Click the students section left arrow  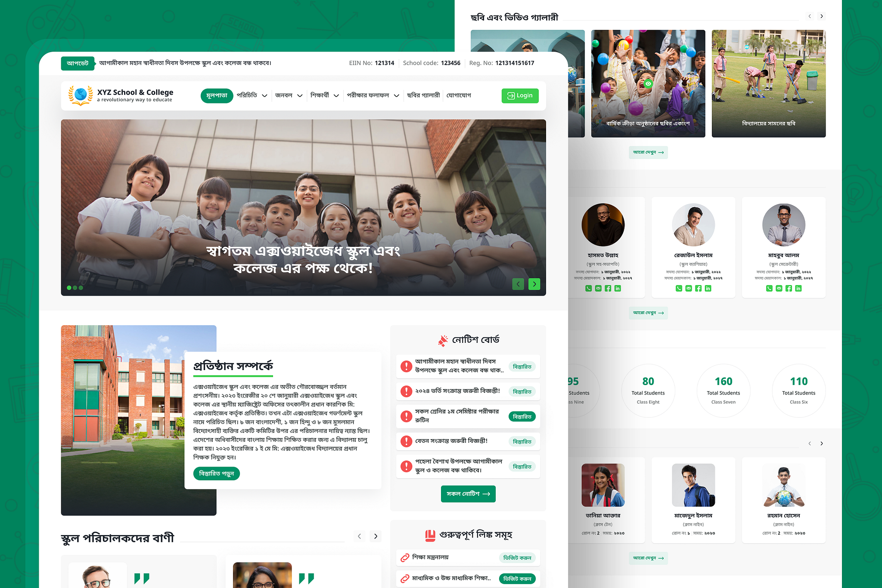[809, 443]
